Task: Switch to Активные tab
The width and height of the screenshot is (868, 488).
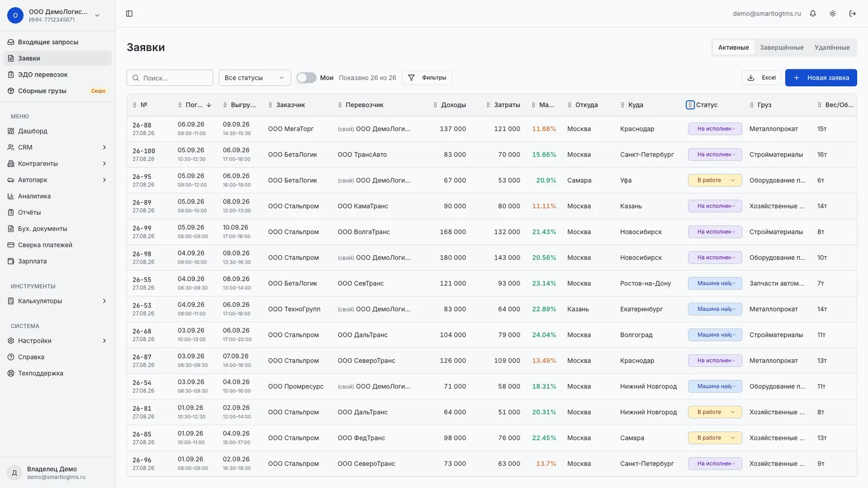Action: pyautogui.click(x=733, y=47)
